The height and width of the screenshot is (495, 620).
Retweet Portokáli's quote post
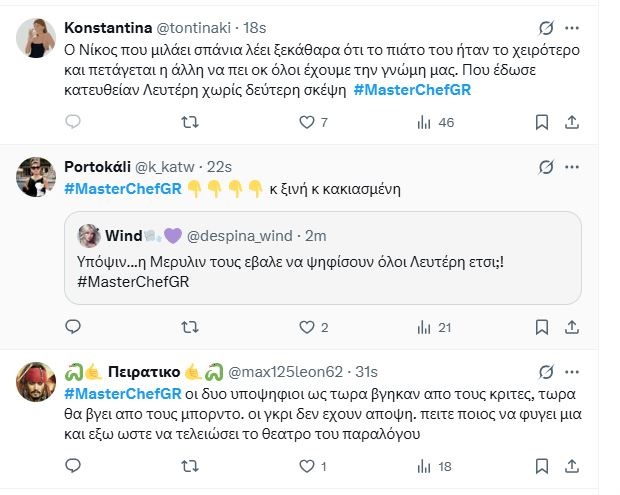click(x=189, y=327)
